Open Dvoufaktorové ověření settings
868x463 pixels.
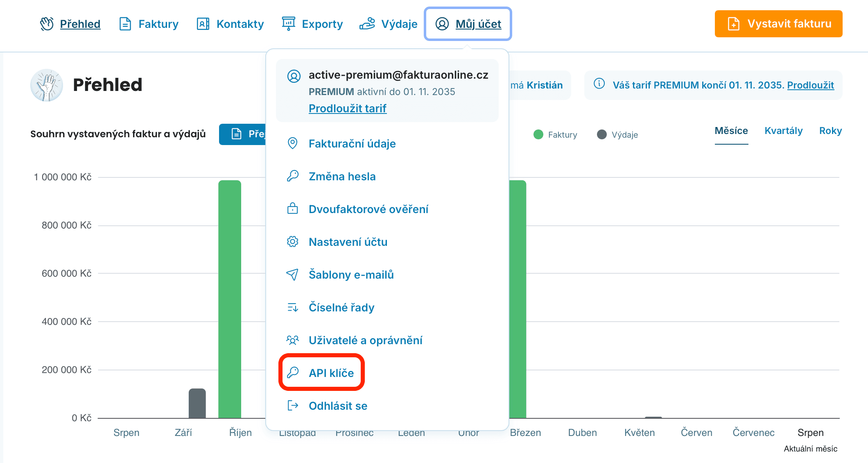click(368, 209)
